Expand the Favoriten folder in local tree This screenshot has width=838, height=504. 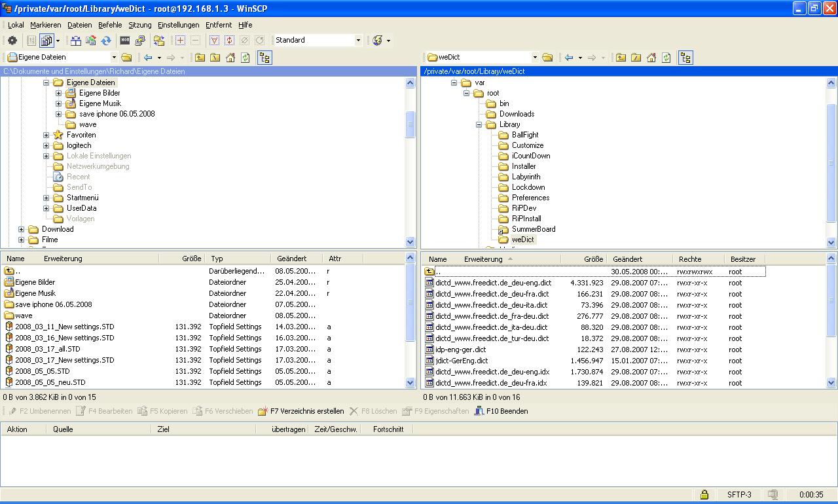tap(46, 135)
